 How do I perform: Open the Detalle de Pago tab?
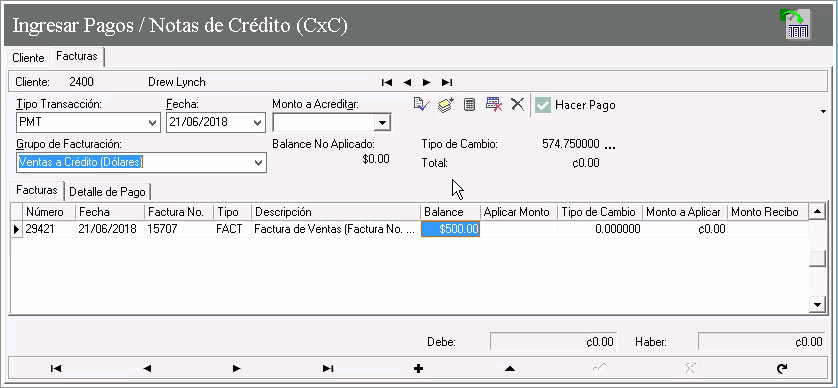[x=107, y=191]
